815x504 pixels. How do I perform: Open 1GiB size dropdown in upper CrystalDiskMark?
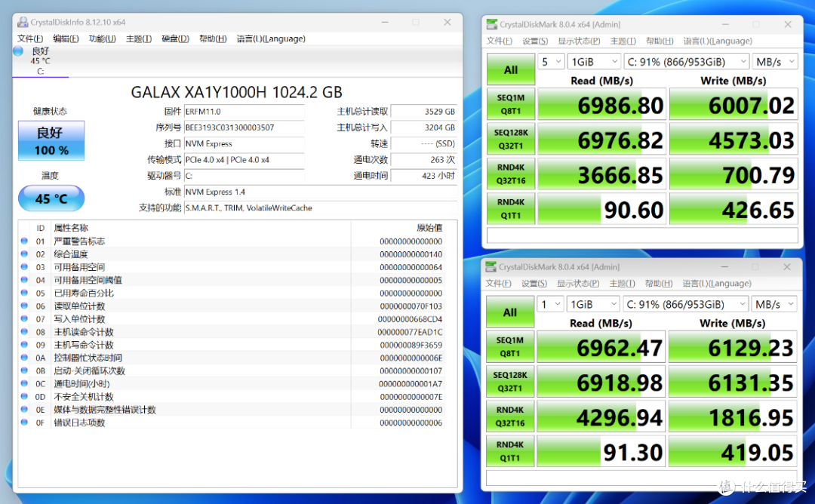click(x=594, y=62)
